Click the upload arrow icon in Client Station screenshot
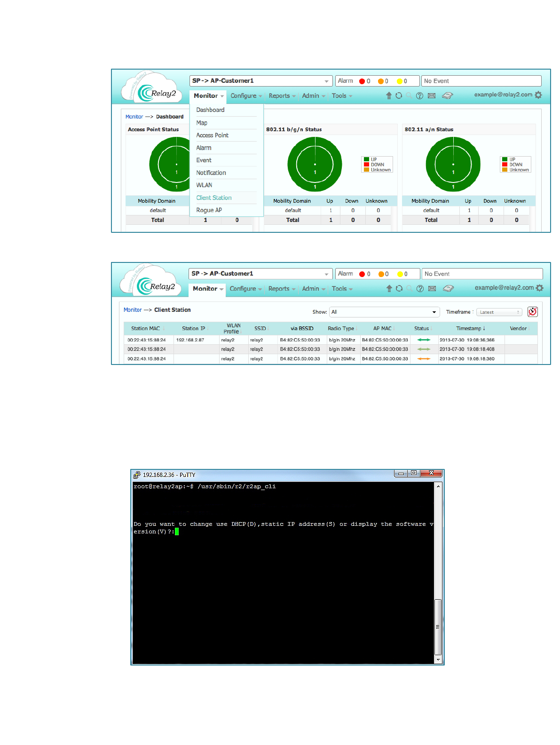 point(389,288)
